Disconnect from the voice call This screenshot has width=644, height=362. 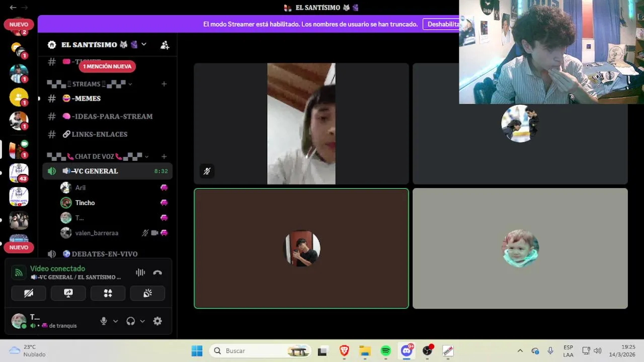click(157, 273)
